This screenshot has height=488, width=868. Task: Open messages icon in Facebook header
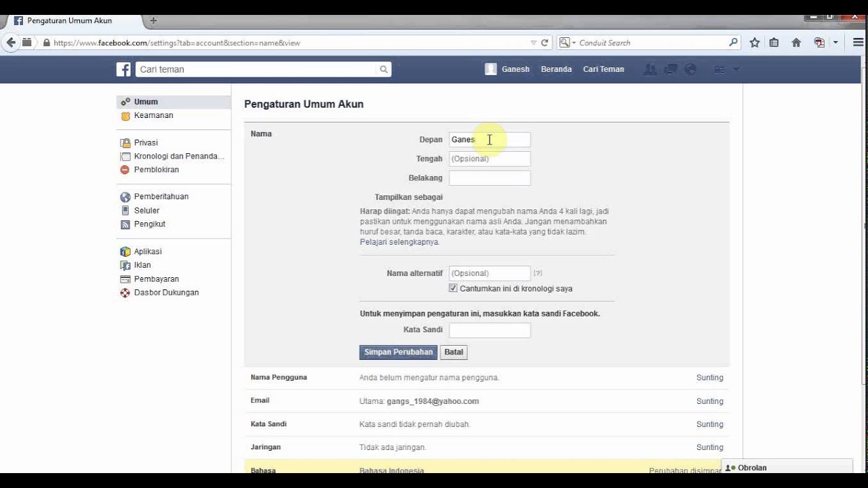(671, 69)
